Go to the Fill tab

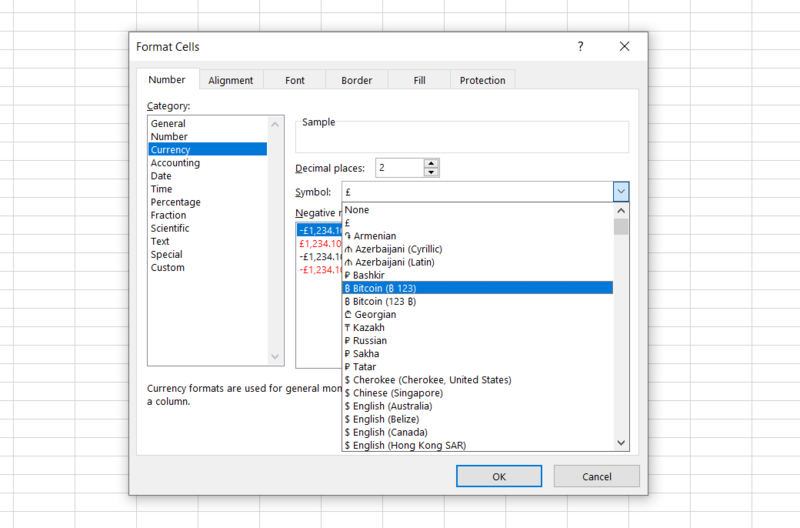pos(419,80)
